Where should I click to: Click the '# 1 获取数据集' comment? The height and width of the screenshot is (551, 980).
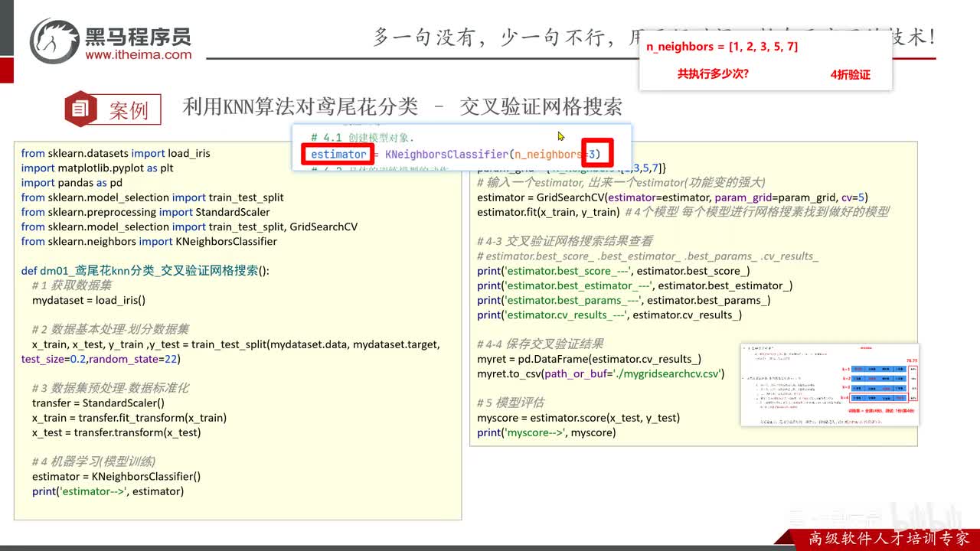pyautogui.click(x=72, y=285)
